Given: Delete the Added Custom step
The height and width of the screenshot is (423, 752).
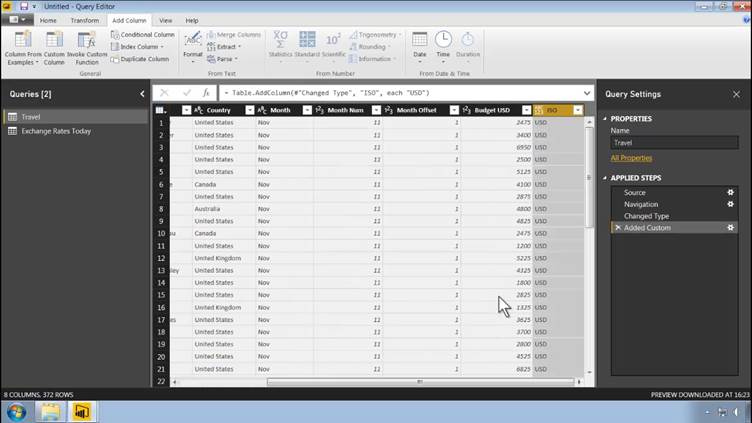Looking at the screenshot, I should tap(617, 228).
